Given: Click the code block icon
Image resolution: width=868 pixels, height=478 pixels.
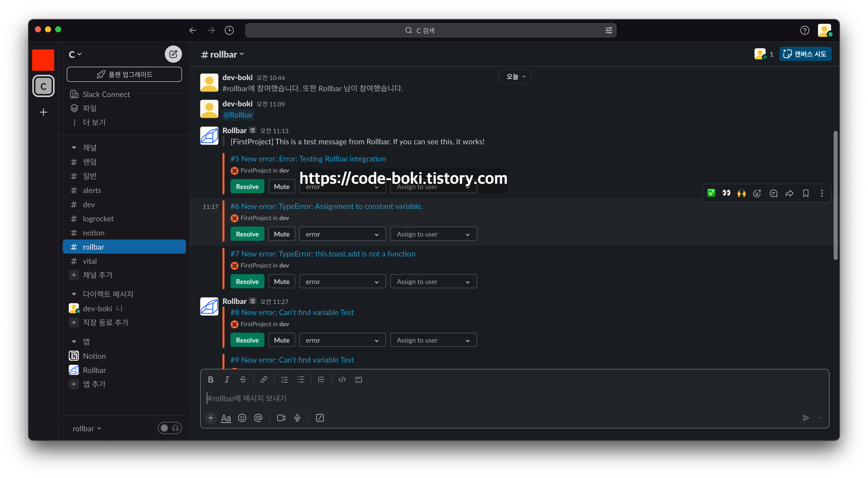Looking at the screenshot, I should coord(358,380).
